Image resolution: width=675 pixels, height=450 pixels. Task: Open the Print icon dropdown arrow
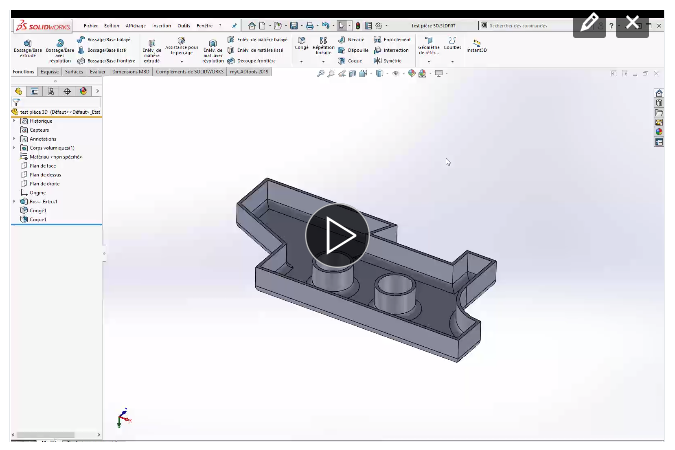pyautogui.click(x=316, y=26)
